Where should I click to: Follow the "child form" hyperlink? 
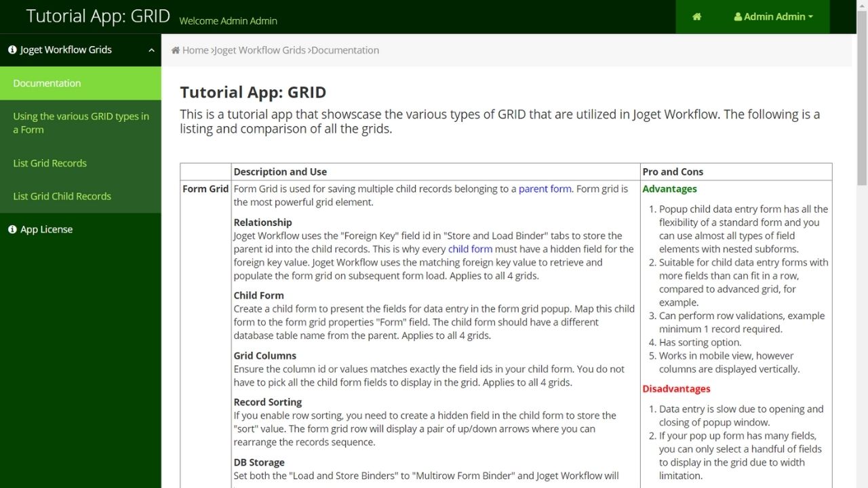pos(470,249)
